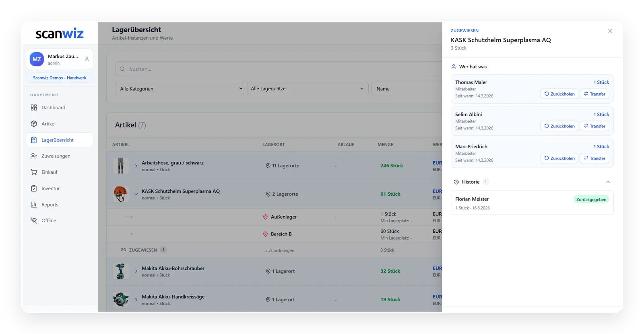Click Zurückholen for Selim Albini
Image resolution: width=644 pixels, height=334 pixels.
[559, 126]
